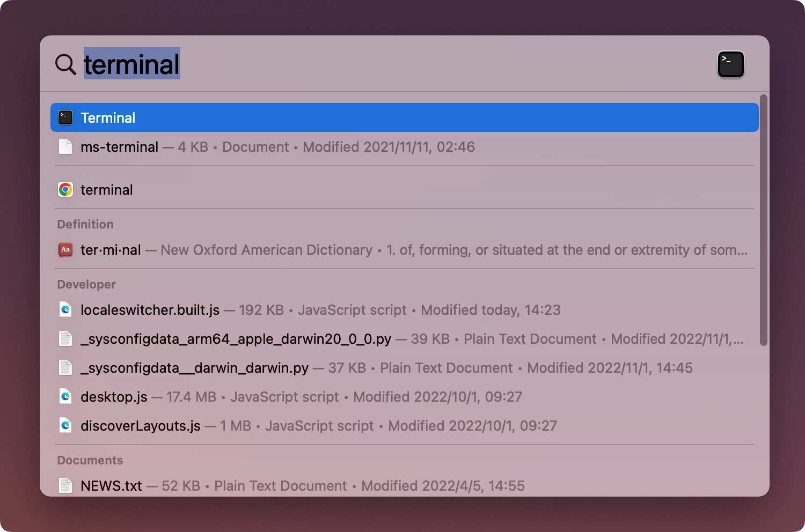Choose the 'terminal' web search suggestion
Image resolution: width=805 pixels, height=532 pixels.
405,189
